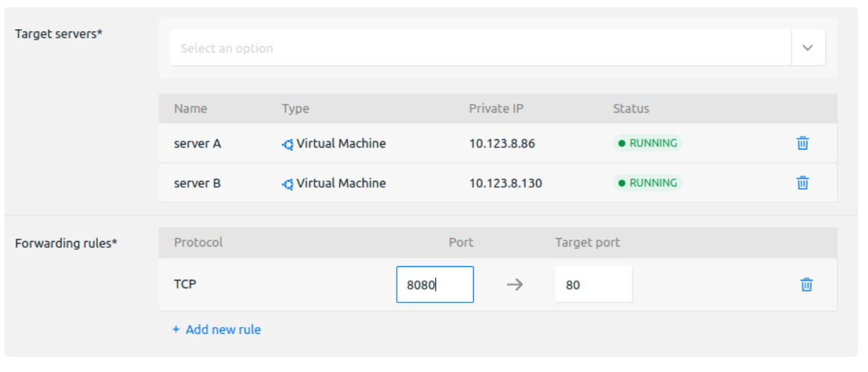Screen dimensions: 868x372
Task: Click the TCP protocol label
Action: [x=185, y=284]
